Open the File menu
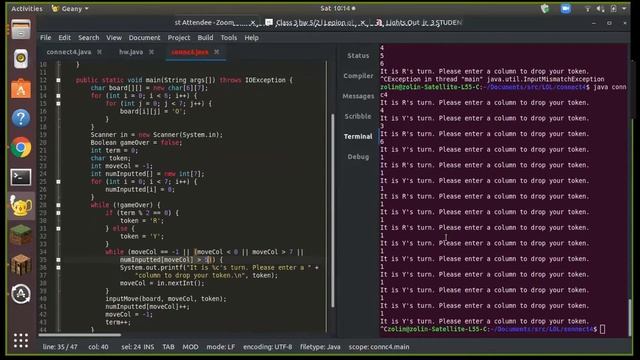Screen dimensions: 640x360 [x=45, y=38]
